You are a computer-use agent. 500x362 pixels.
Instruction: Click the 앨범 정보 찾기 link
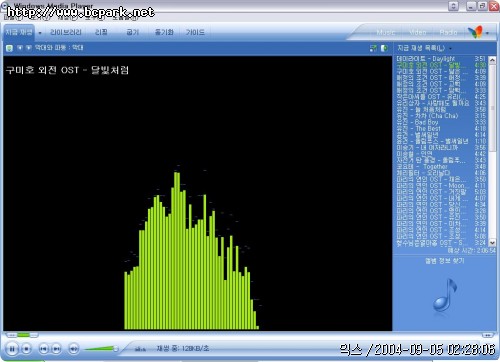coord(444,261)
